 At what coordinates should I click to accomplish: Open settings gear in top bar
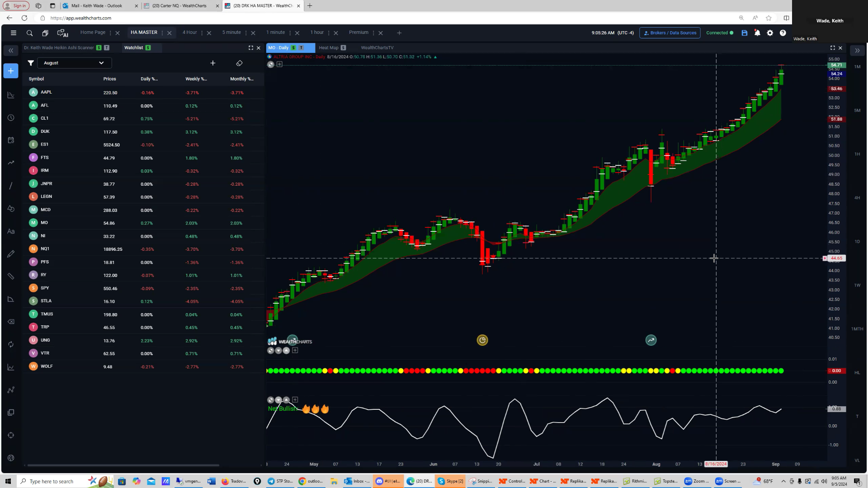click(x=770, y=33)
